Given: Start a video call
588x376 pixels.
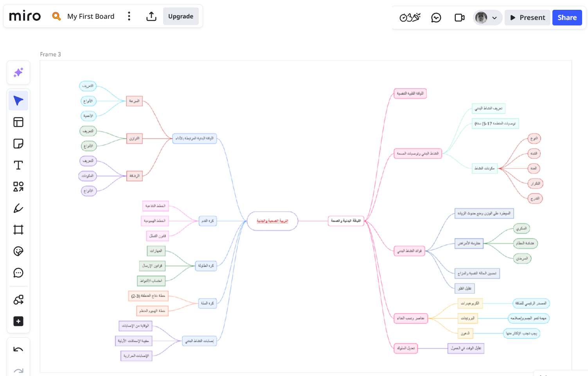Looking at the screenshot, I should 460,18.
